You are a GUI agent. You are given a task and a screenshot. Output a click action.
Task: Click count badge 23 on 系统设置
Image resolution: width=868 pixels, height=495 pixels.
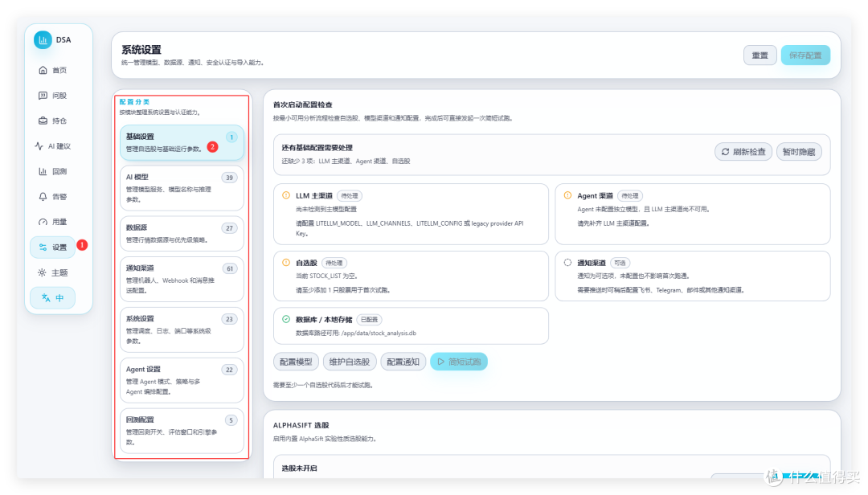pyautogui.click(x=229, y=319)
